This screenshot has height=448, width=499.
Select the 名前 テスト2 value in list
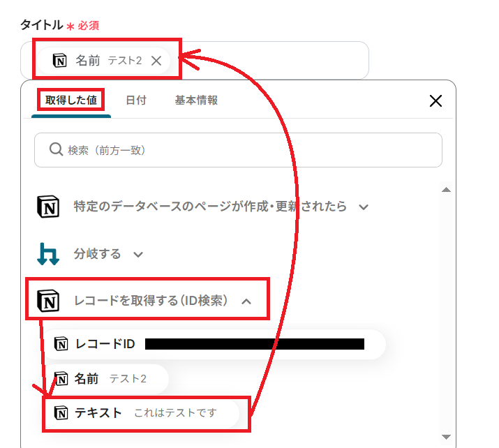(105, 379)
